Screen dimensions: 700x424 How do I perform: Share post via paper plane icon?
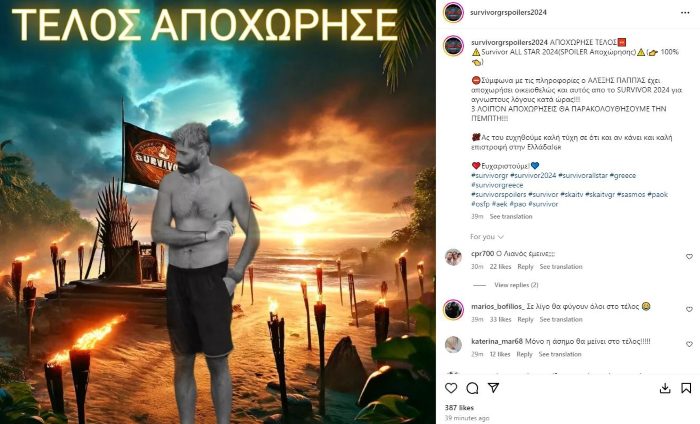(493, 388)
